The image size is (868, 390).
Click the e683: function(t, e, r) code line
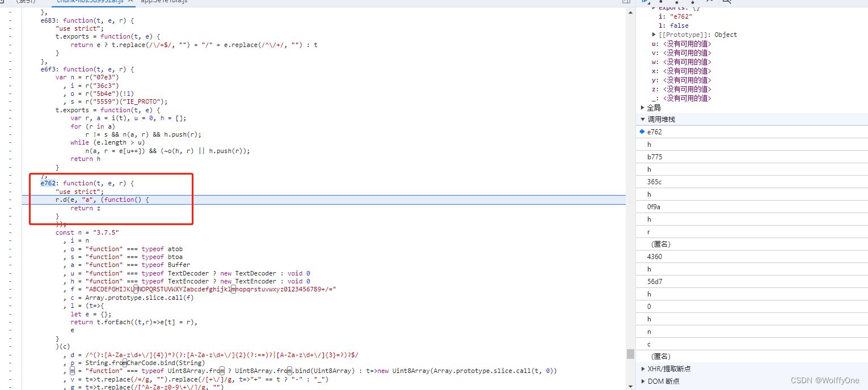tap(87, 20)
